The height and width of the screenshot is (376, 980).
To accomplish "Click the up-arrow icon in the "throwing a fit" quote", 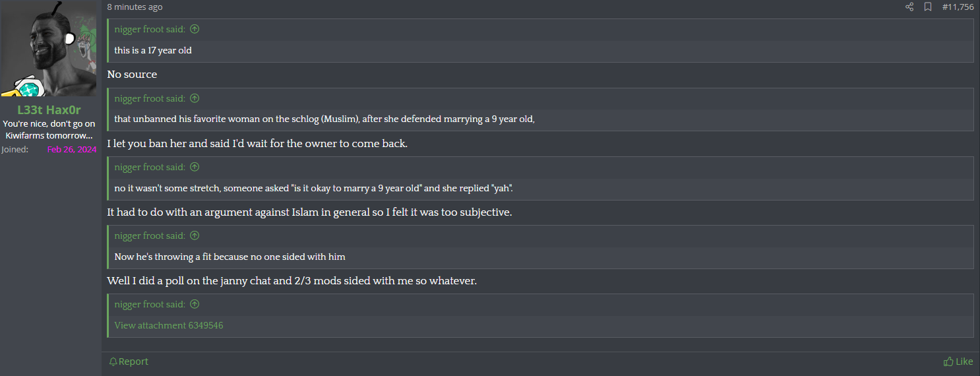I will [195, 235].
